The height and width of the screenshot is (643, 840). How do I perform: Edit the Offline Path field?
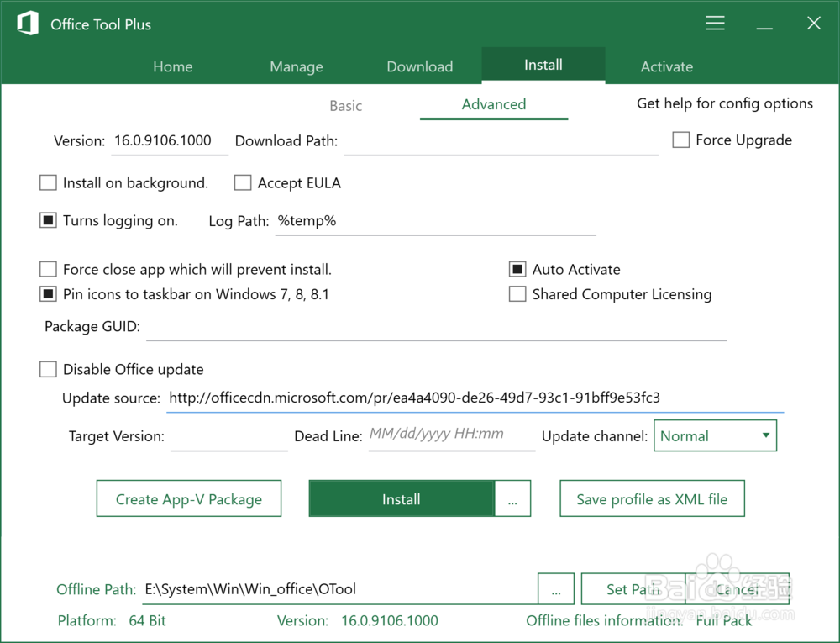339,589
